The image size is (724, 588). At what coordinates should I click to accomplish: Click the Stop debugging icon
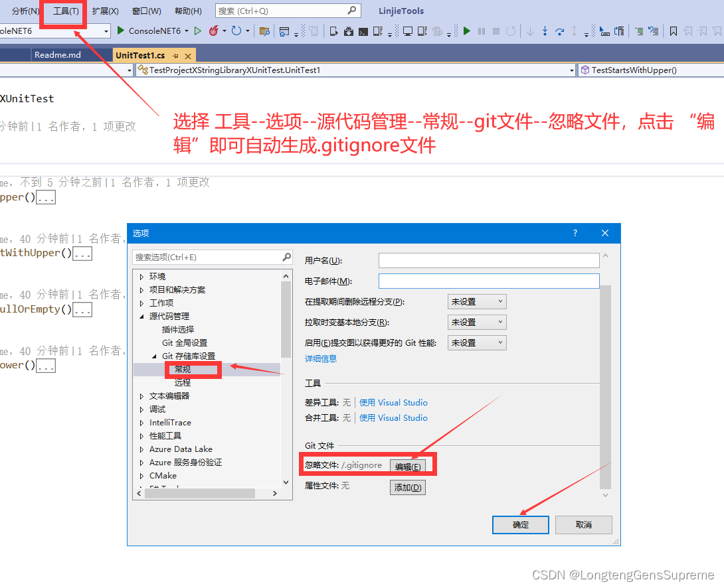tap(496, 30)
